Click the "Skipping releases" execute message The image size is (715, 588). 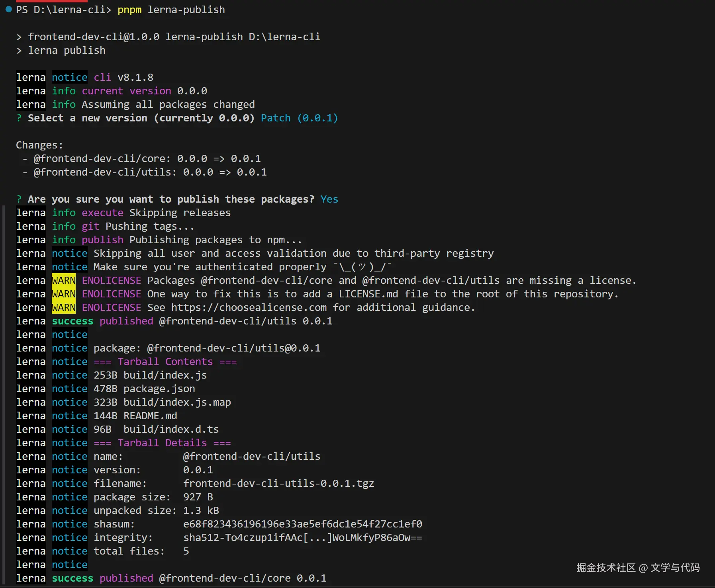coord(180,213)
